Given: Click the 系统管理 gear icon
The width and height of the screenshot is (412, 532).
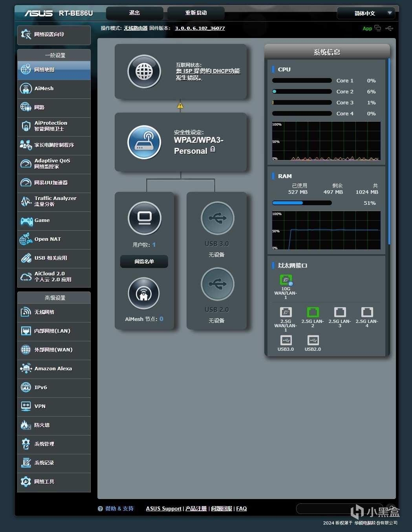Looking at the screenshot, I should pos(26,444).
